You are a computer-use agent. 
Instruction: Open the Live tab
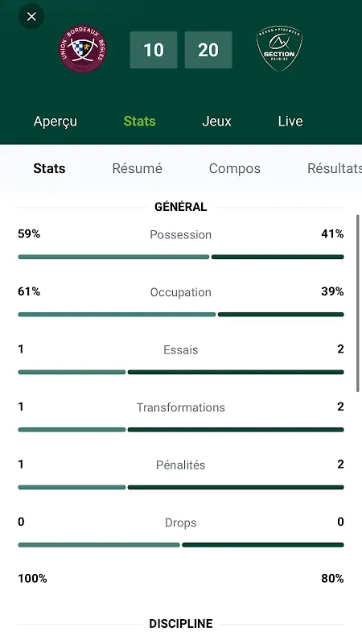pos(290,122)
